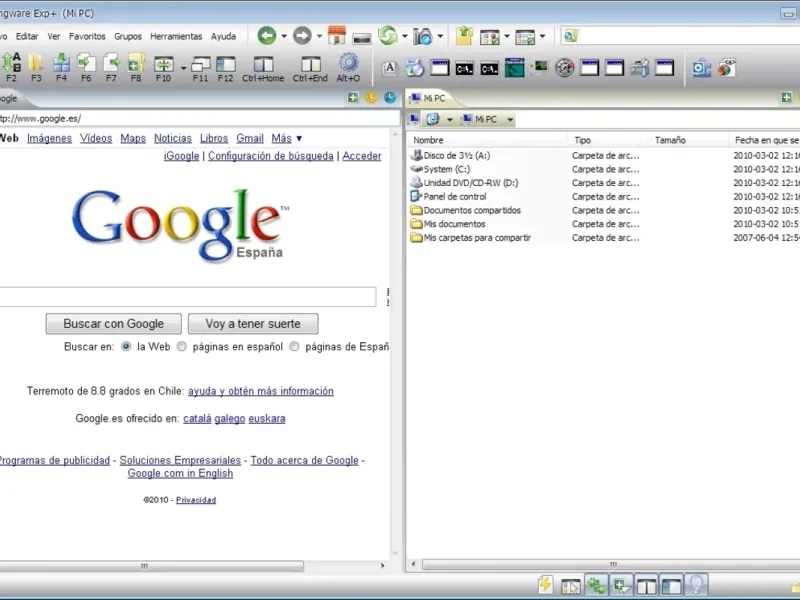Click the blue clock icon in the Google pane header

pos(390,97)
